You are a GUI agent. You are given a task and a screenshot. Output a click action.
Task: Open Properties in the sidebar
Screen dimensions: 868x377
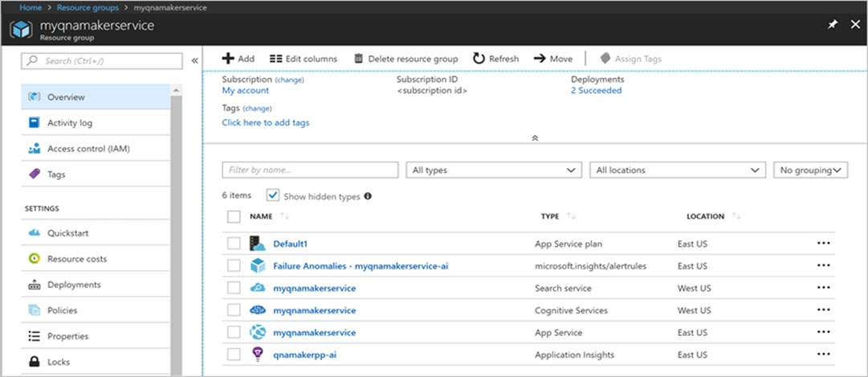[x=96, y=336]
